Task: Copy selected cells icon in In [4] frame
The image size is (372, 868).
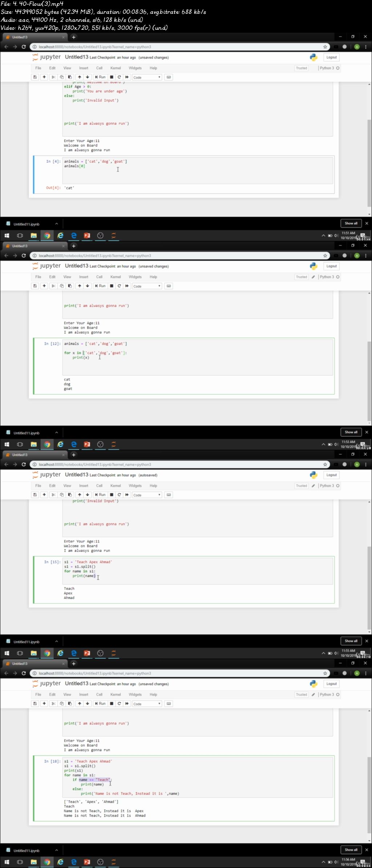Action: 62,77
